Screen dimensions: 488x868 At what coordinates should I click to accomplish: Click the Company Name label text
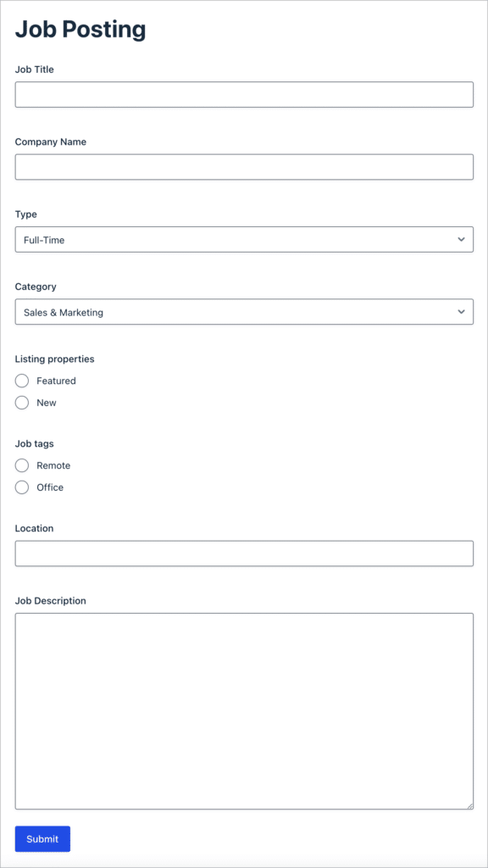(51, 142)
